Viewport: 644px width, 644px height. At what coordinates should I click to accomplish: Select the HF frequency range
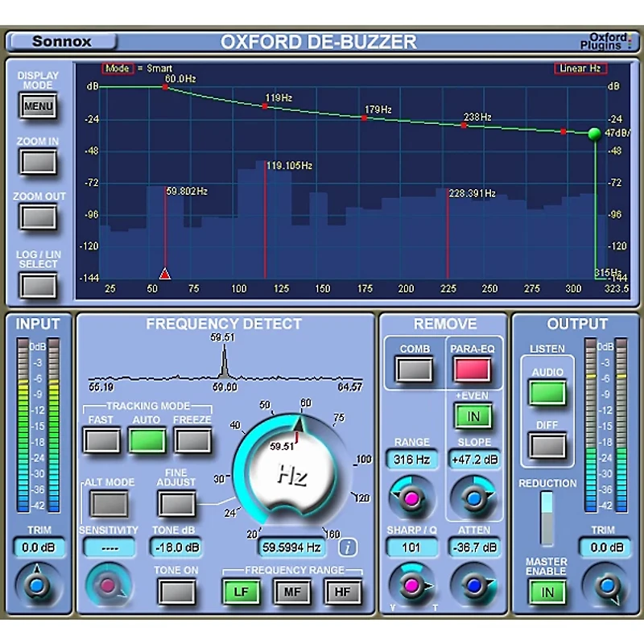point(341,591)
